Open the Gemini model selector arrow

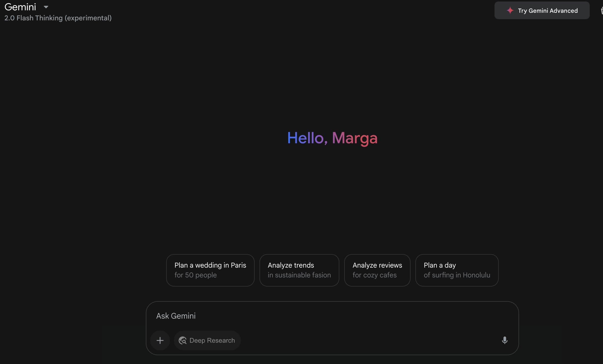(46, 7)
